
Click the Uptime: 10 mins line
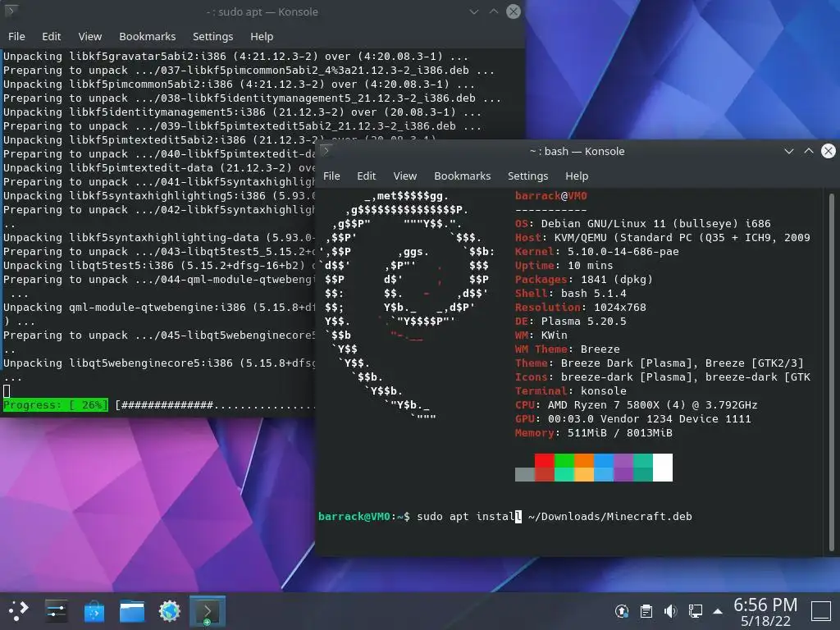pyautogui.click(x=564, y=266)
